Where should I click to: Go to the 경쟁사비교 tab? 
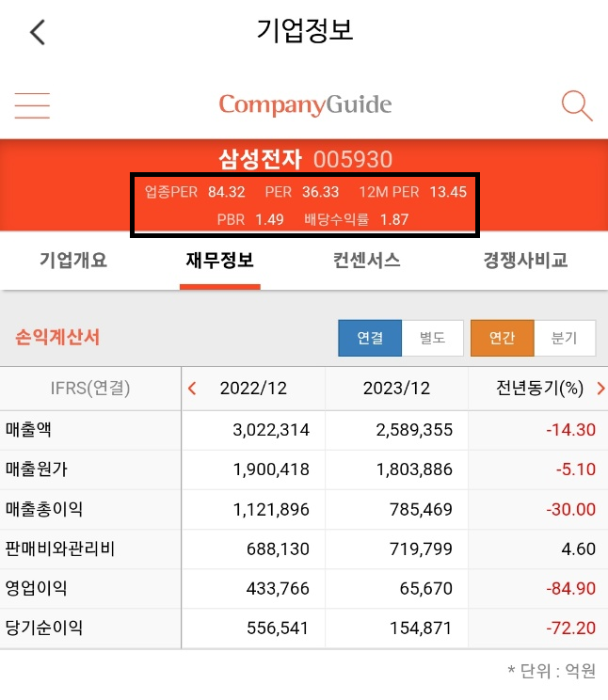point(525,260)
